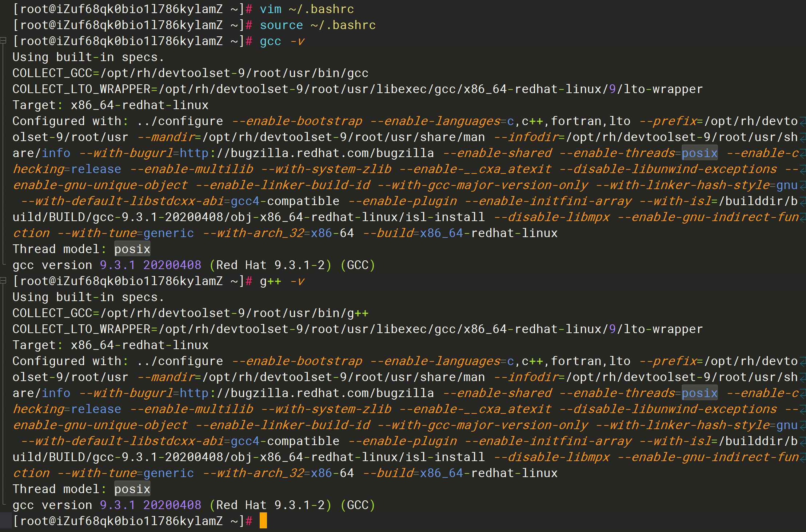Click the 'g++ -v' command text
Viewport: 806px width, 532px height.
click(282, 281)
